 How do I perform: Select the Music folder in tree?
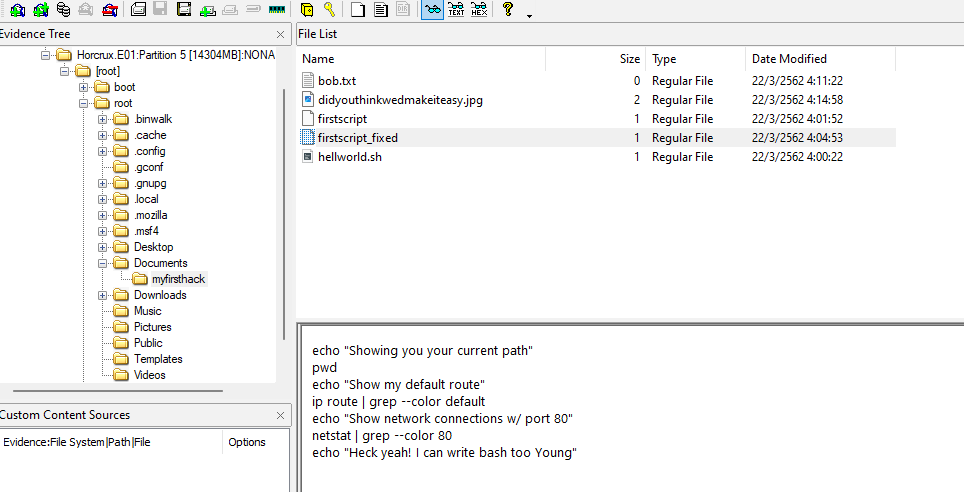point(148,311)
